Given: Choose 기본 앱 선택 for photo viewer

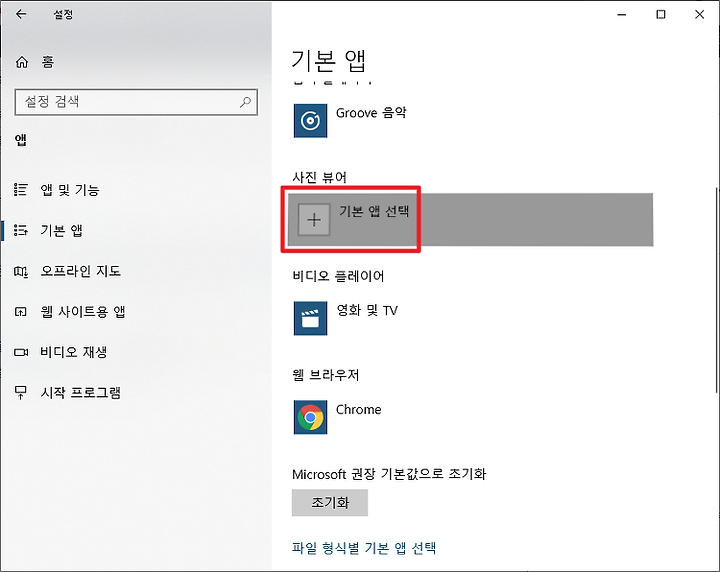Looking at the screenshot, I should point(470,219).
